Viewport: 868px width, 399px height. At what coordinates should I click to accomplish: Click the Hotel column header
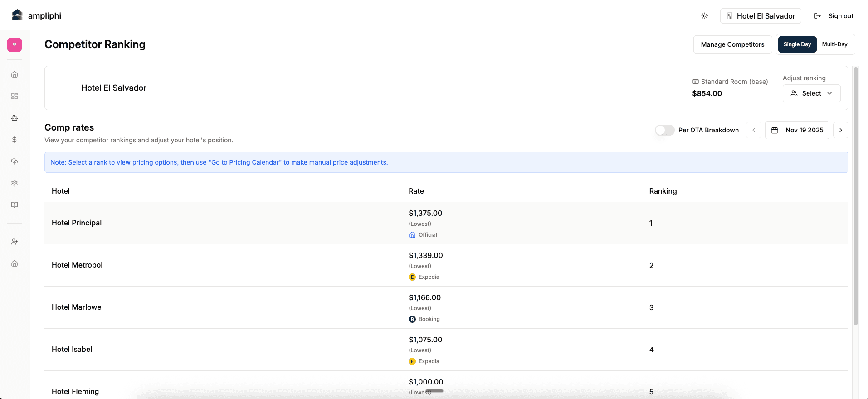pyautogui.click(x=61, y=191)
